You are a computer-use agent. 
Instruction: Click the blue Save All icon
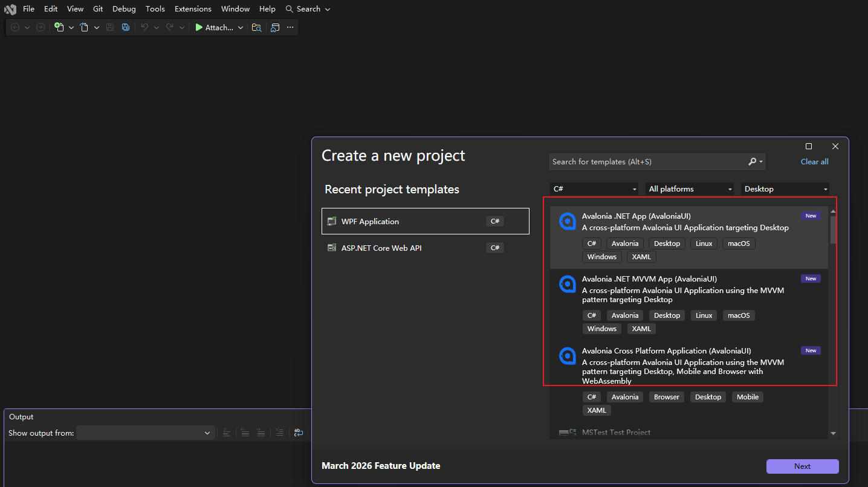point(125,27)
